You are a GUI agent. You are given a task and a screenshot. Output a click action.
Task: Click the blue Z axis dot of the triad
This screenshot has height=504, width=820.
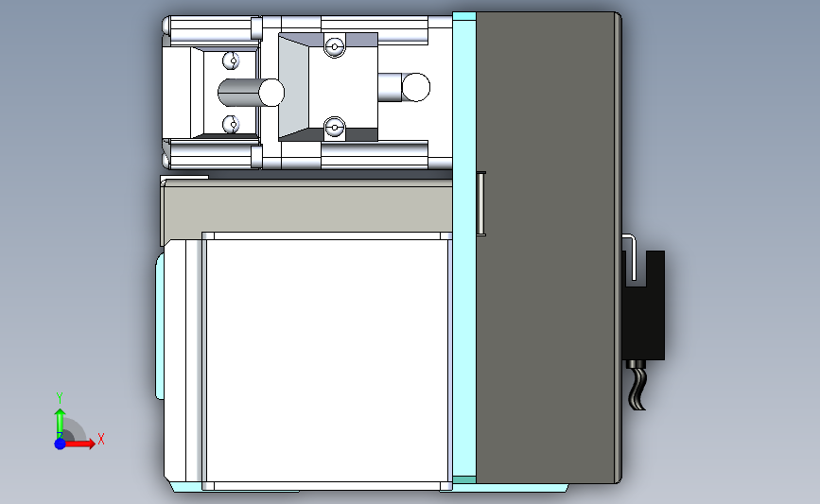pos(60,443)
